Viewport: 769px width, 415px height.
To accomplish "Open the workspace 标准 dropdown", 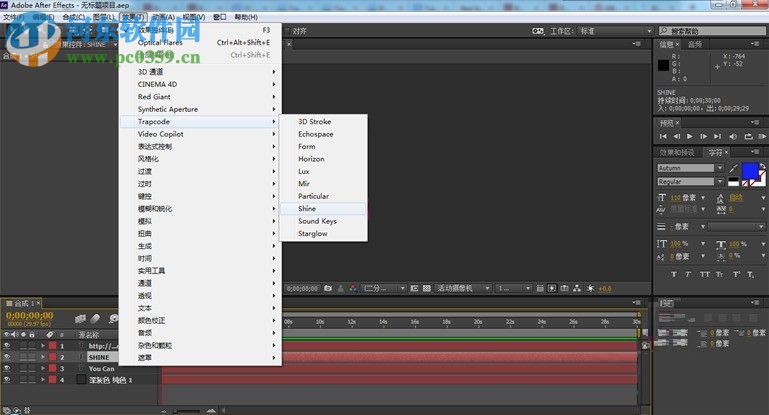I will [x=615, y=31].
